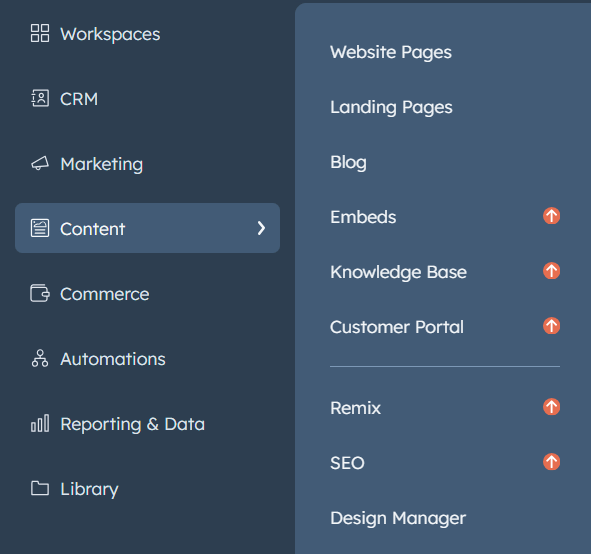Click the Library folder icon
Viewport: 591px width, 554px height.
40,488
